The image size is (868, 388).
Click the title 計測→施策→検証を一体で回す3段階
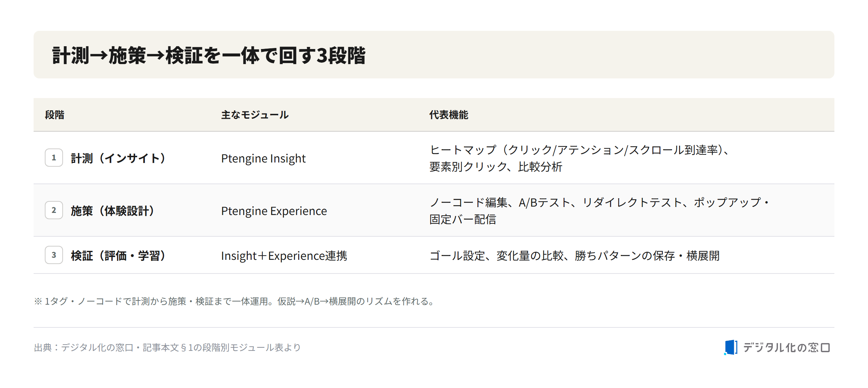coord(209,55)
